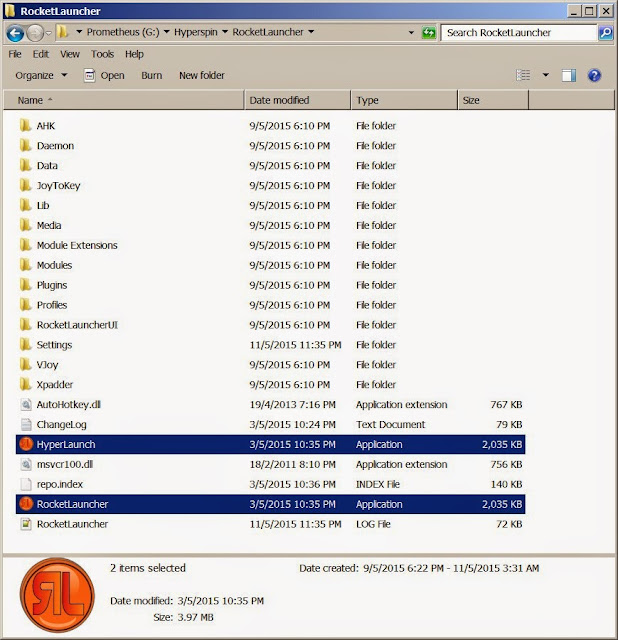The height and width of the screenshot is (640, 618).
Task: Click the Daemon folder icon
Action: 26,145
